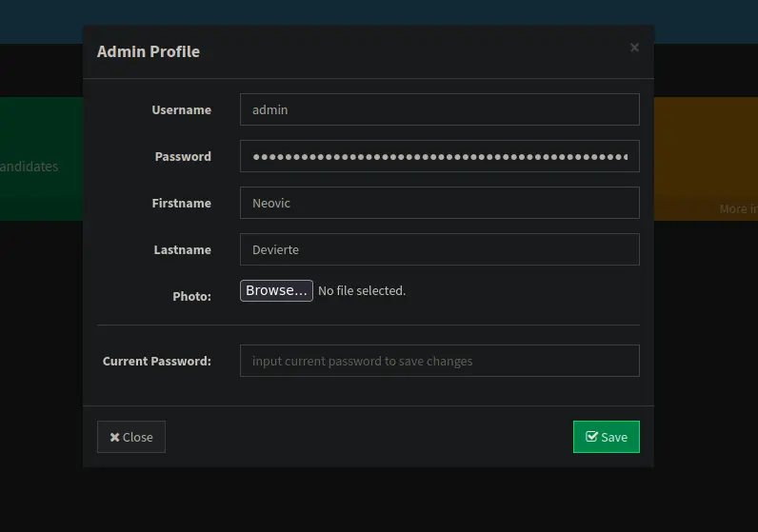
Task: Click the Lastname label
Action: (x=182, y=249)
